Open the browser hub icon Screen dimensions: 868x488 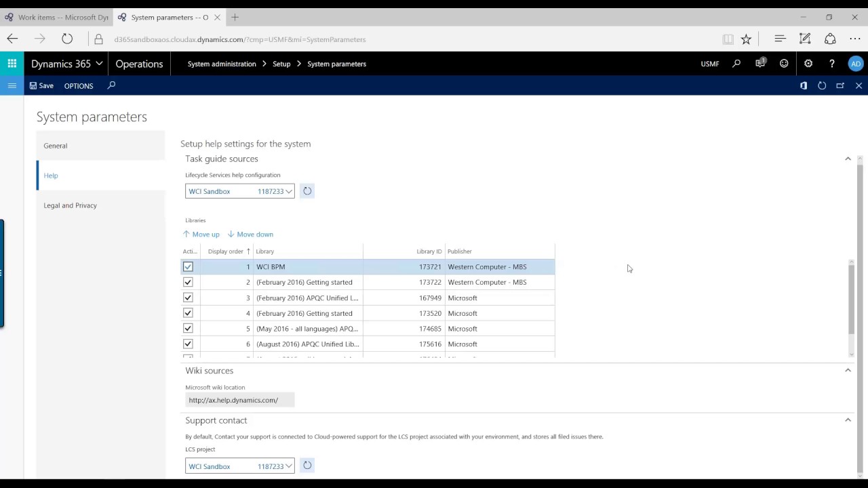coord(780,39)
